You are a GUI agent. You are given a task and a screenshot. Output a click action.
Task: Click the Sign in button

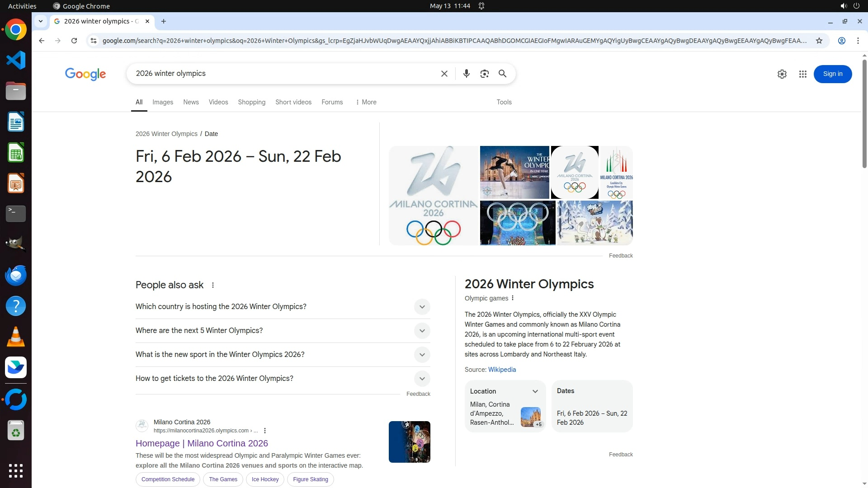pyautogui.click(x=832, y=74)
